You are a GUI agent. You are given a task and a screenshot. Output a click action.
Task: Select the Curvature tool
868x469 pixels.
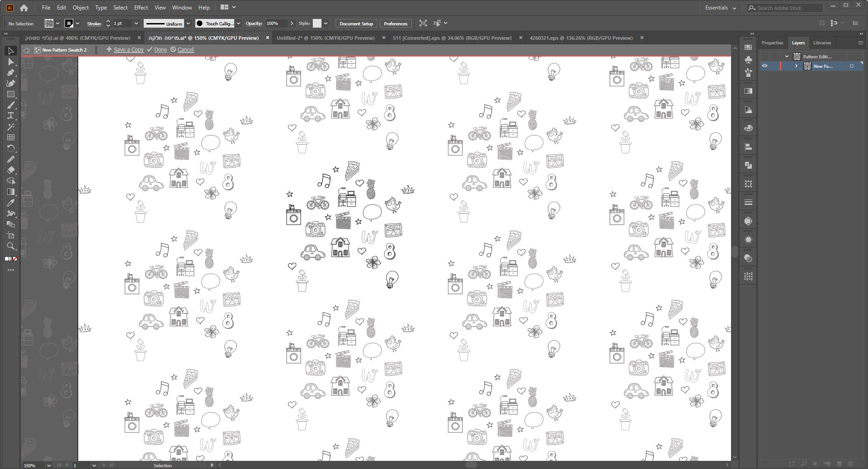coord(11,83)
